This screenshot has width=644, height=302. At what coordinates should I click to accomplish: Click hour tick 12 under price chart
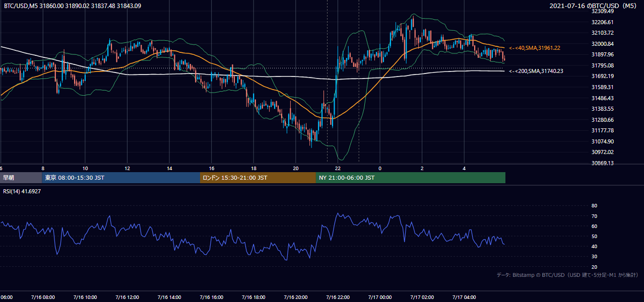pos(127,169)
